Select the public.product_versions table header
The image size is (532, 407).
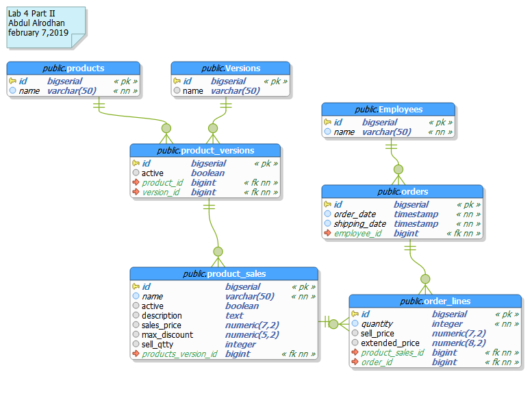pos(205,151)
